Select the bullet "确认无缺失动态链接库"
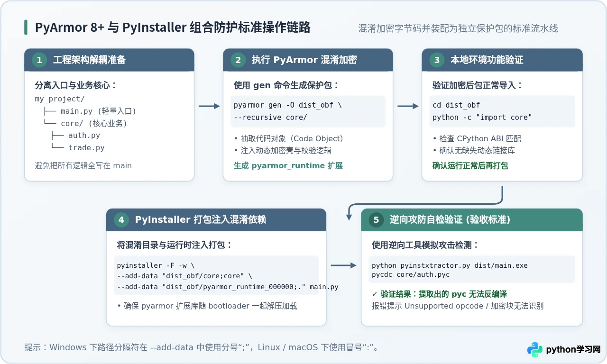The width and height of the screenshot is (607, 364). (x=474, y=150)
